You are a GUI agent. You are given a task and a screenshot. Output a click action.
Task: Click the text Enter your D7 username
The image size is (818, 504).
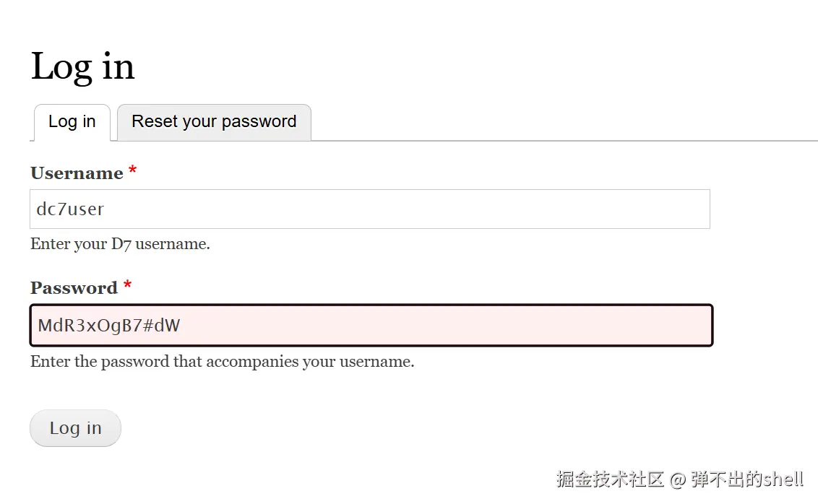pos(120,243)
